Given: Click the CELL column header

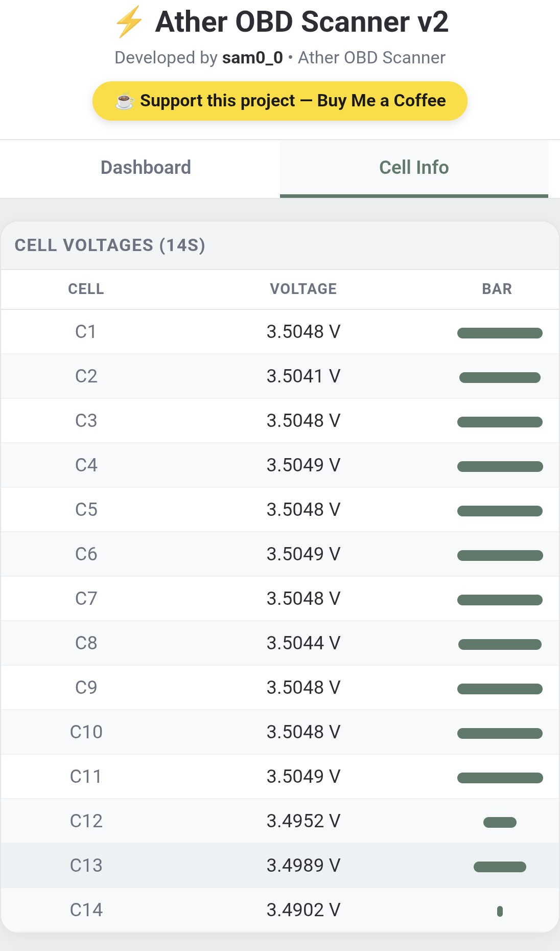Looking at the screenshot, I should pyautogui.click(x=86, y=289).
